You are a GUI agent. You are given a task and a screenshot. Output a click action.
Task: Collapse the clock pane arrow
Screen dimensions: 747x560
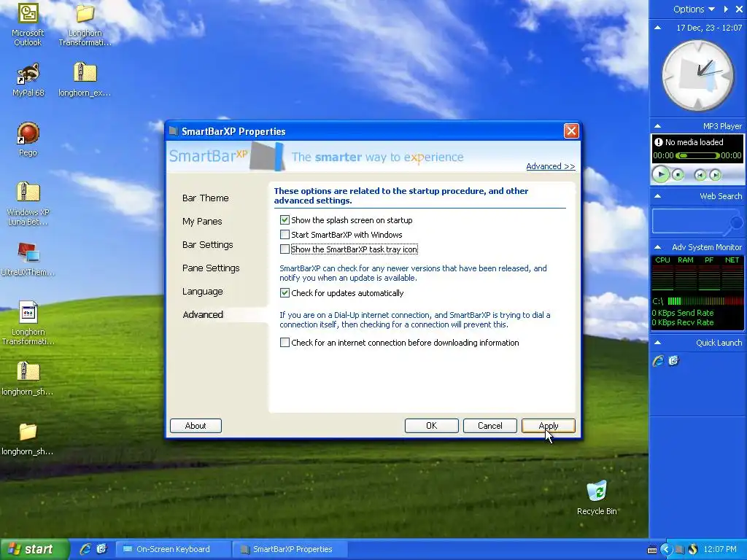[x=657, y=28]
